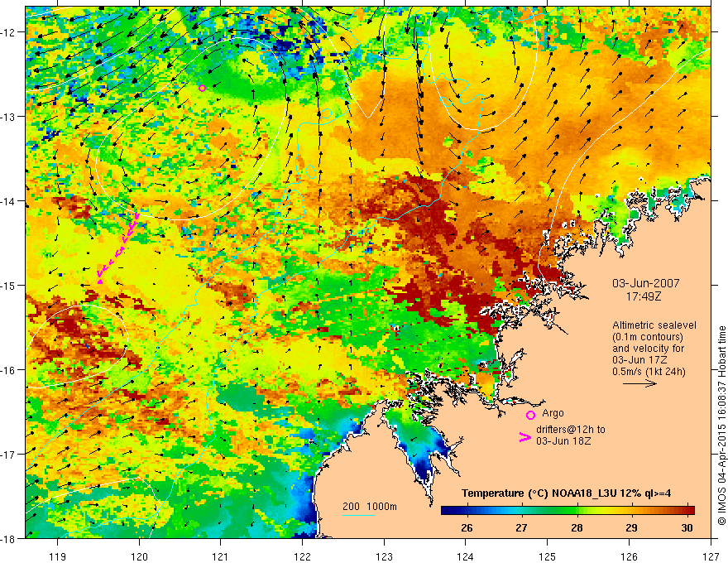
Task: Click the magenta drifter arrow legend symbol
Action: coord(525,437)
